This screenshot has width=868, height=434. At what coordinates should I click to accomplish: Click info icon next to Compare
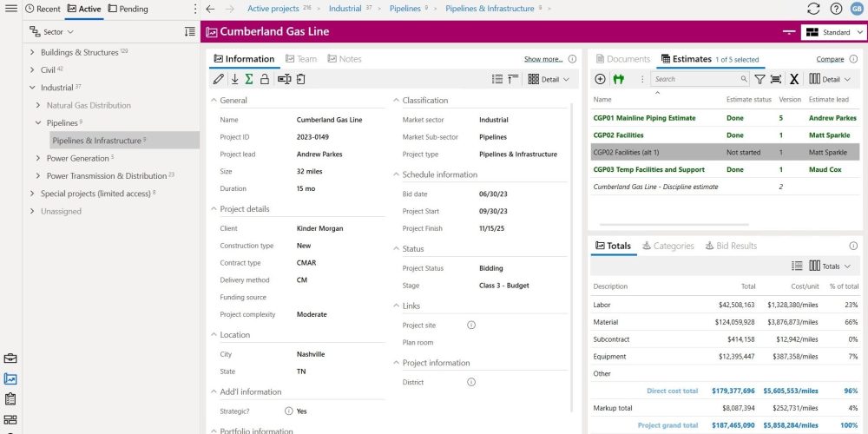pos(853,59)
